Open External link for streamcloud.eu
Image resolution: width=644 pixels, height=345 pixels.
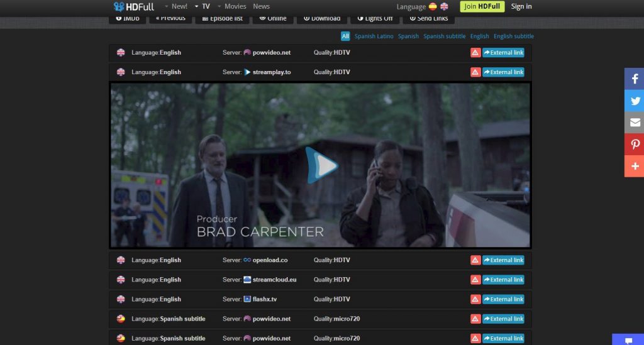pos(503,280)
